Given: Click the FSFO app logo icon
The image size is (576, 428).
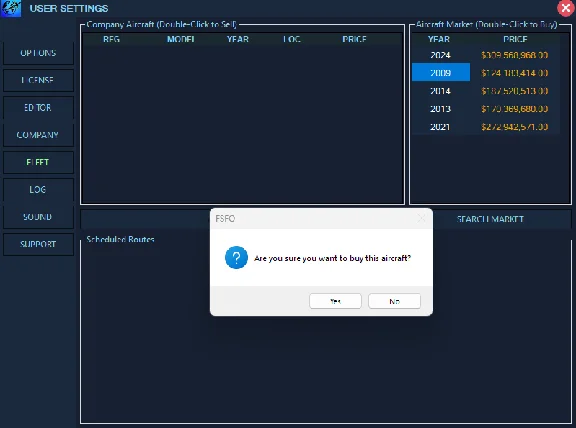Looking at the screenshot, I should coord(11,8).
